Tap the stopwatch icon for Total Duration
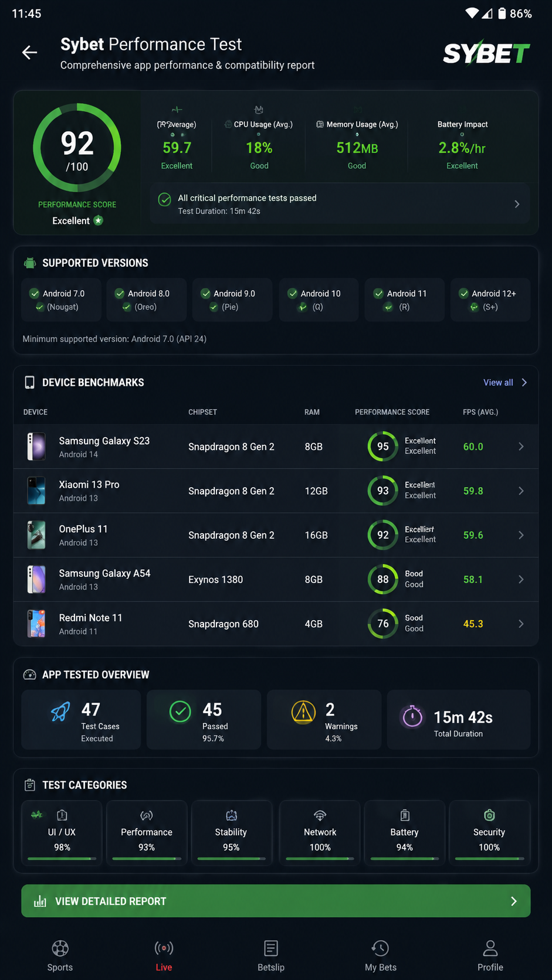 (412, 716)
